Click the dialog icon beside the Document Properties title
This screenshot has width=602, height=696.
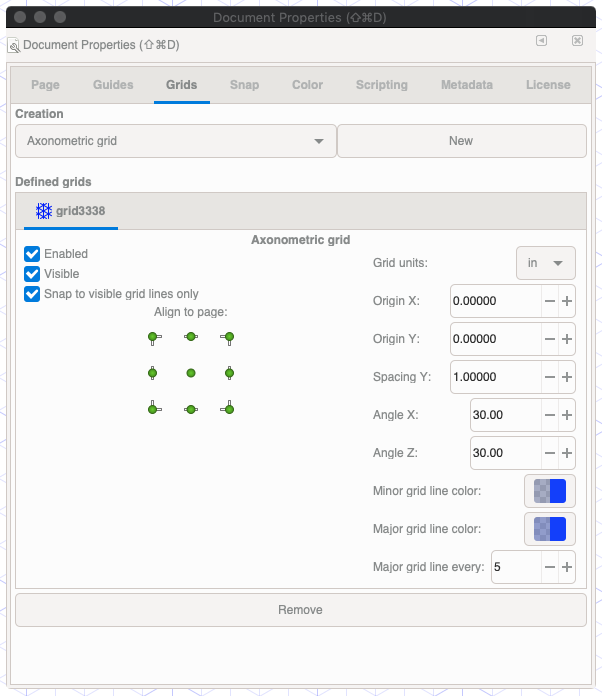pos(12,46)
